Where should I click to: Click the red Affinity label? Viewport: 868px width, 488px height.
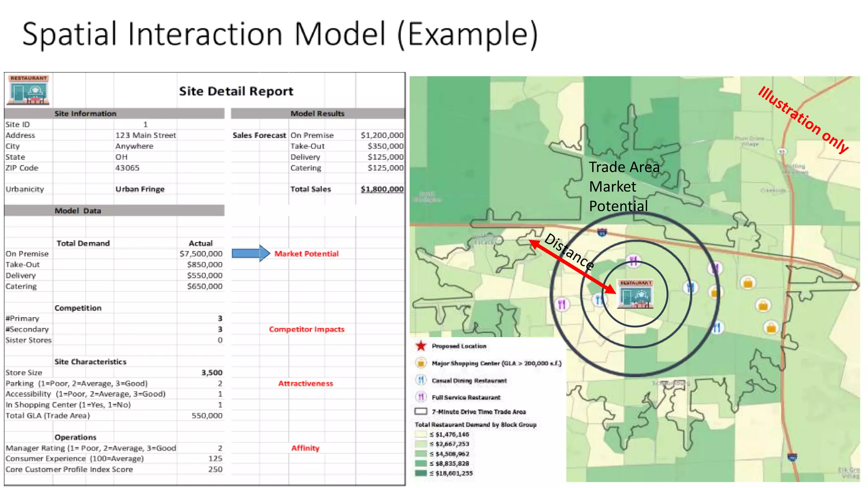tap(305, 448)
